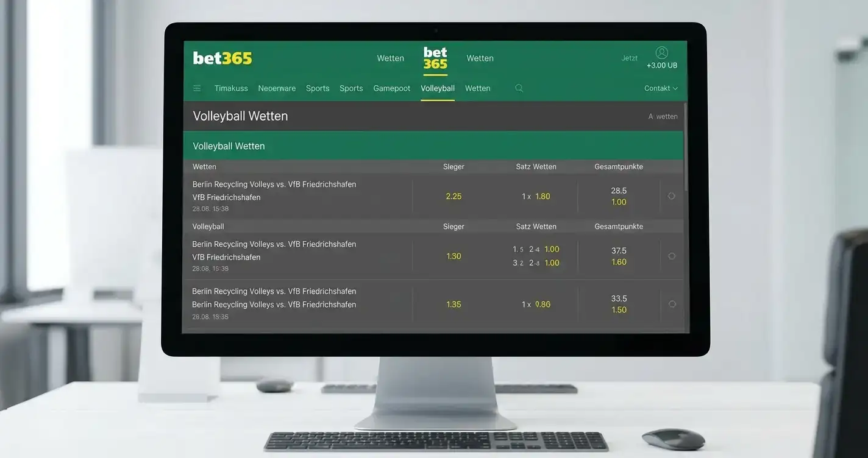Image resolution: width=868 pixels, height=458 pixels.
Task: Open the Gamepoot nav item
Action: 392,88
